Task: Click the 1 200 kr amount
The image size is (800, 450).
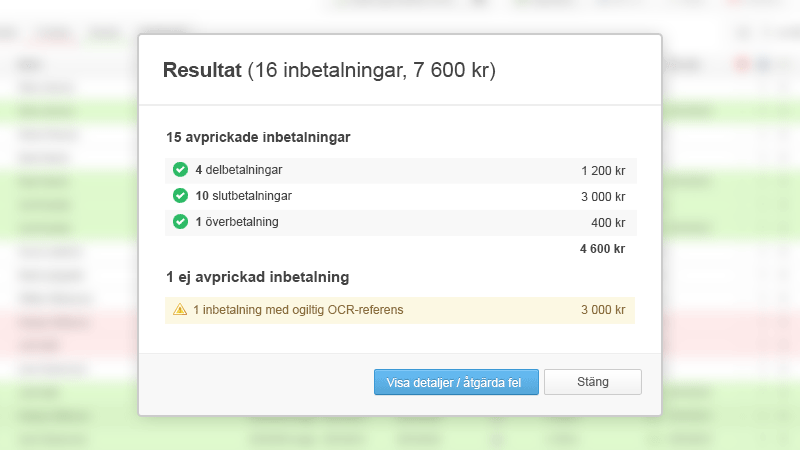Action: (x=602, y=171)
